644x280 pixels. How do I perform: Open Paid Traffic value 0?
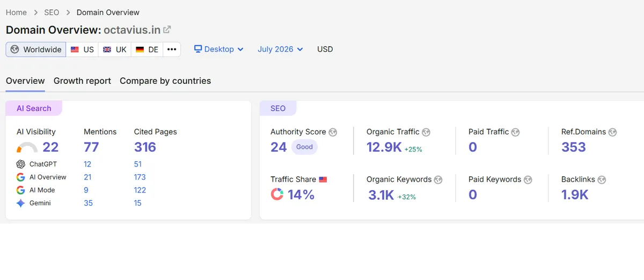click(473, 147)
